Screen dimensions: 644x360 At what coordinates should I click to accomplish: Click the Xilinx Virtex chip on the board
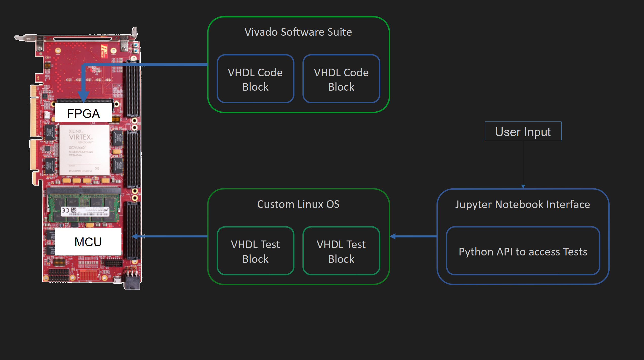click(x=84, y=150)
